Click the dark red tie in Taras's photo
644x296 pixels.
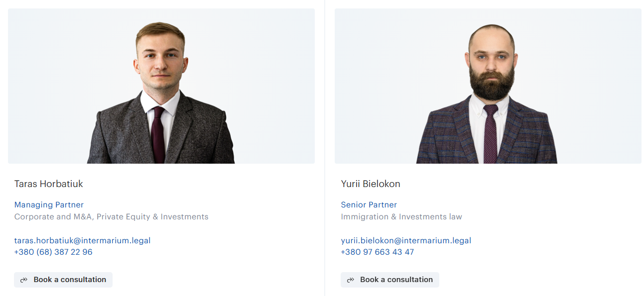[x=158, y=134]
